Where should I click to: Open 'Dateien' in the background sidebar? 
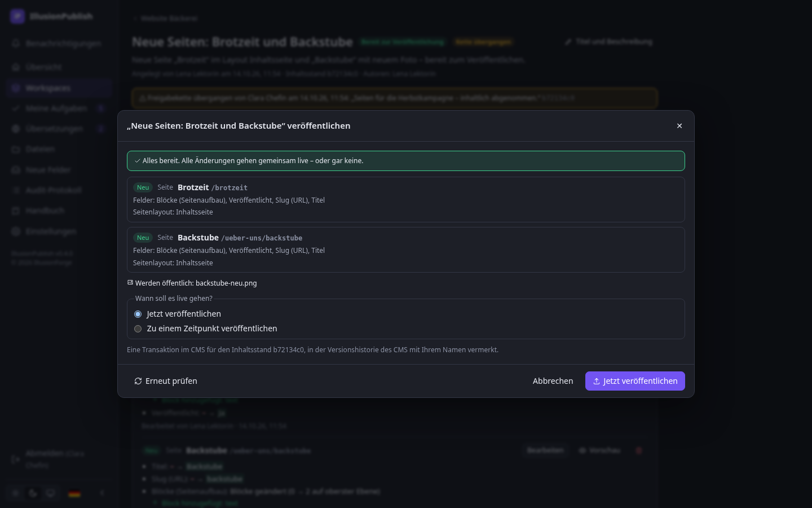[59, 149]
